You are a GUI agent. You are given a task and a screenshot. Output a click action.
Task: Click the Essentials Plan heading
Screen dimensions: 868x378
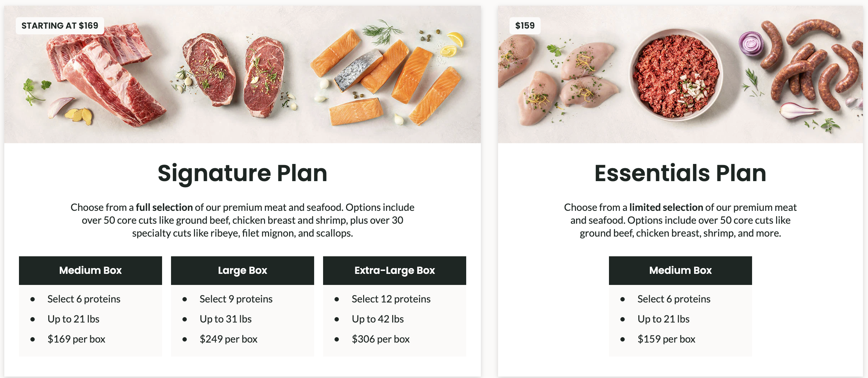coord(680,173)
